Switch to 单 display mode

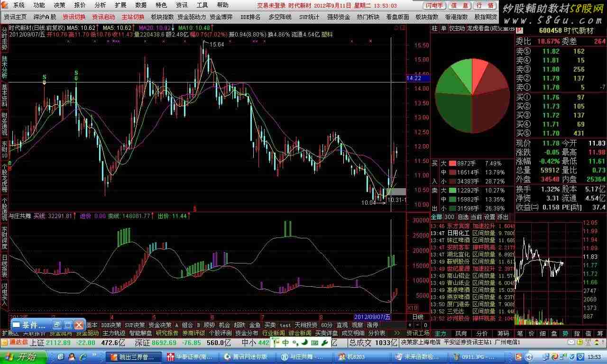444,28
